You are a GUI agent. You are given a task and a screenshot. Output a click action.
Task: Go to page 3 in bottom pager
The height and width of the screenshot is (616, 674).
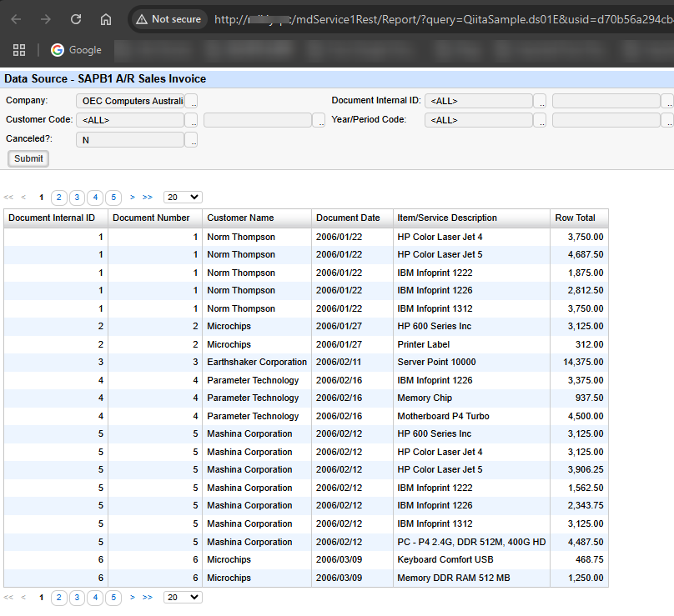[x=77, y=598]
